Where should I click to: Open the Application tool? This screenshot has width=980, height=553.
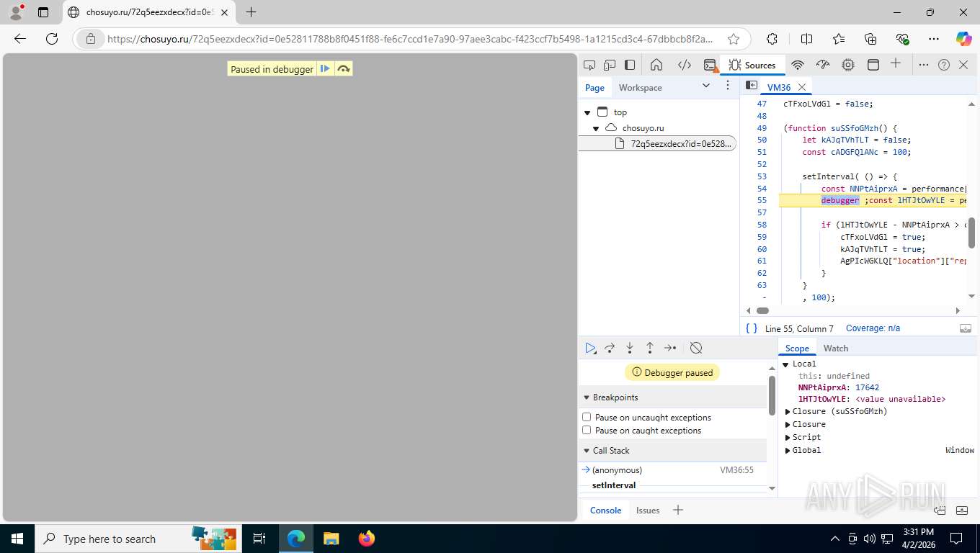(x=873, y=65)
